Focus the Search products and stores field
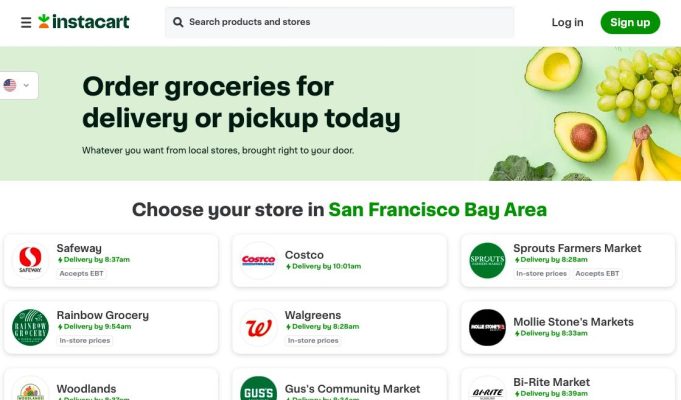The height and width of the screenshot is (400, 681). (x=339, y=22)
